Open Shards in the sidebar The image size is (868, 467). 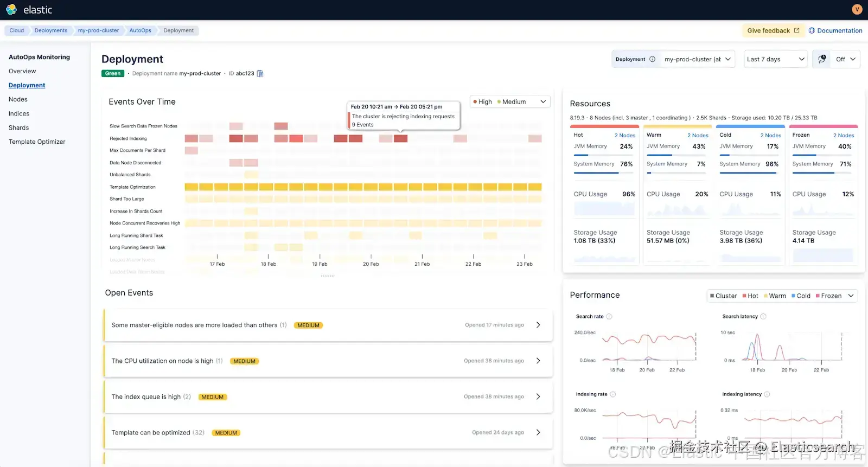[18, 127]
